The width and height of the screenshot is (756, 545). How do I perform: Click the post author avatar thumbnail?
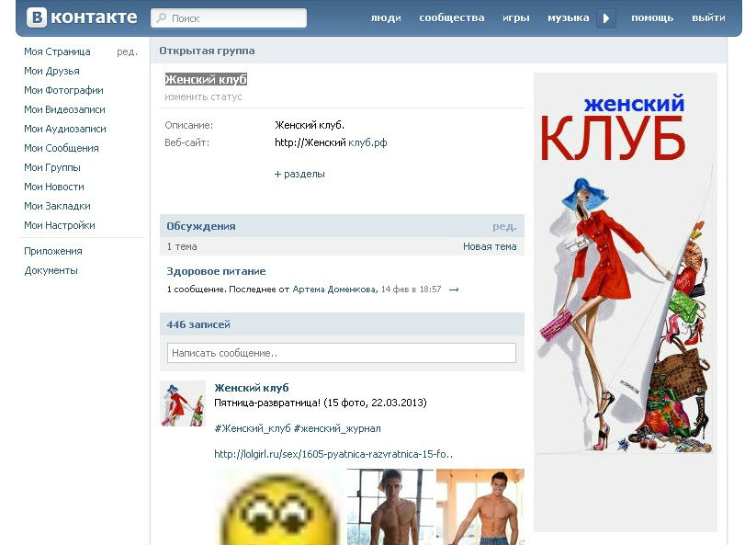(183, 403)
